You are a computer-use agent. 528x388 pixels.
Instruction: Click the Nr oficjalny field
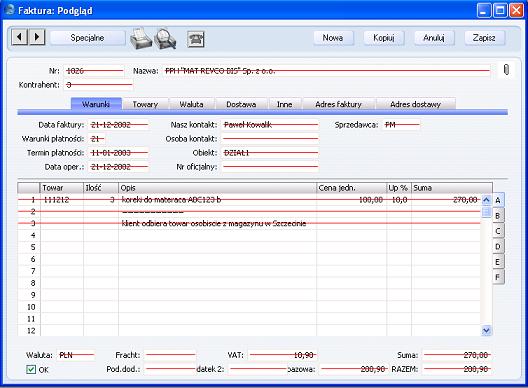point(270,167)
